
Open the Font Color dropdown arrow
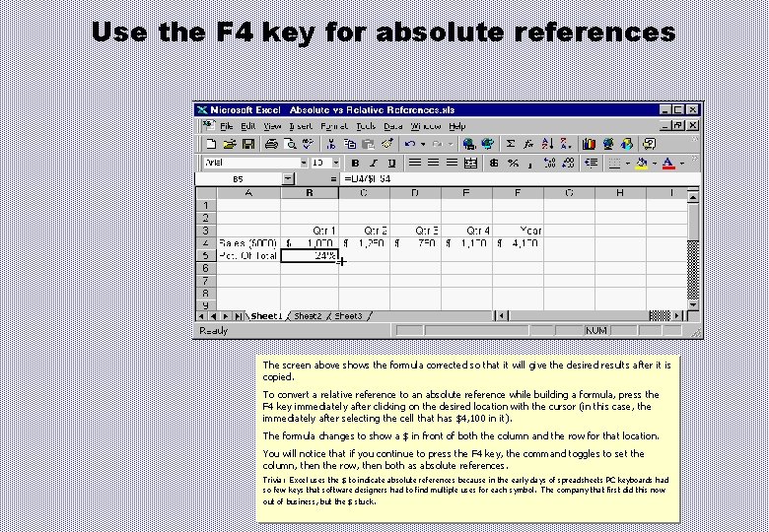click(x=681, y=164)
